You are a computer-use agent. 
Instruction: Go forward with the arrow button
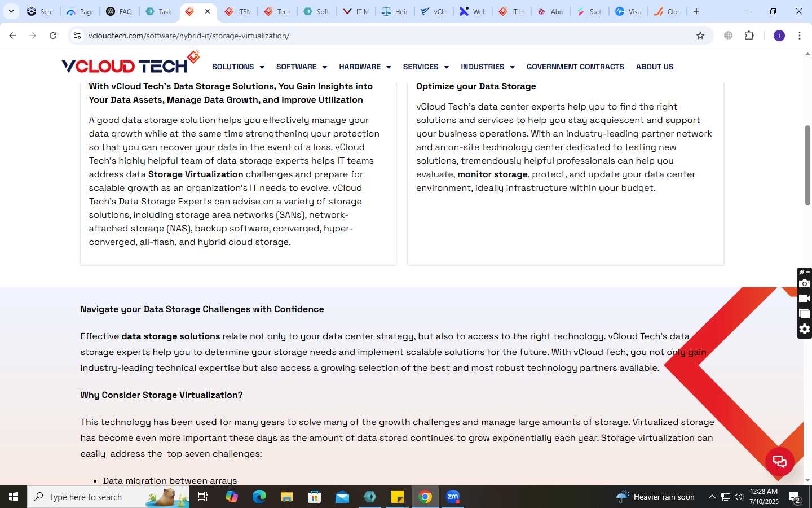pos(33,36)
